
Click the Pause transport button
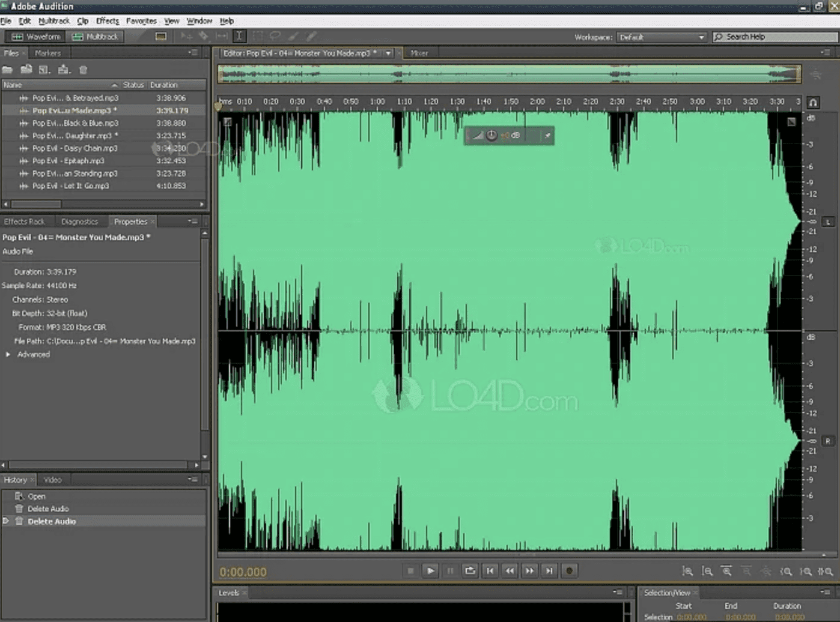point(450,571)
